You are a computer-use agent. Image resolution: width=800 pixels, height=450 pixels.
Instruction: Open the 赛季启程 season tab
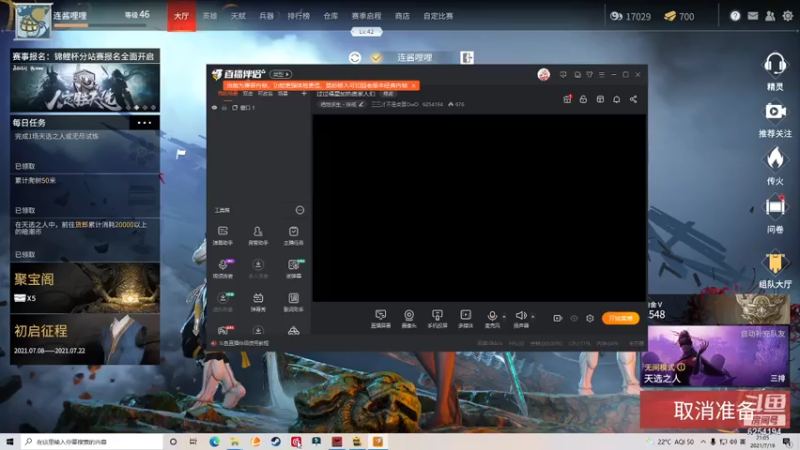[366, 16]
